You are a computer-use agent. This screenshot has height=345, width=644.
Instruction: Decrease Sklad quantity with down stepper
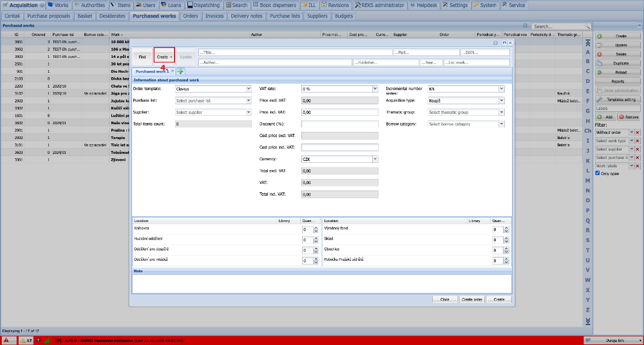pyautogui.click(x=506, y=241)
